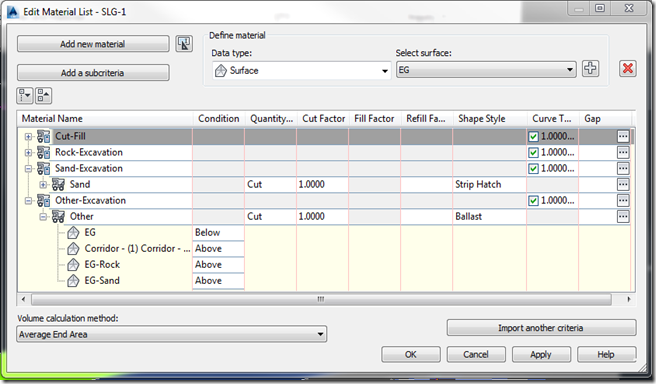Click the Cut-Fill material list icon
This screenshot has height=384, width=656.
point(44,136)
